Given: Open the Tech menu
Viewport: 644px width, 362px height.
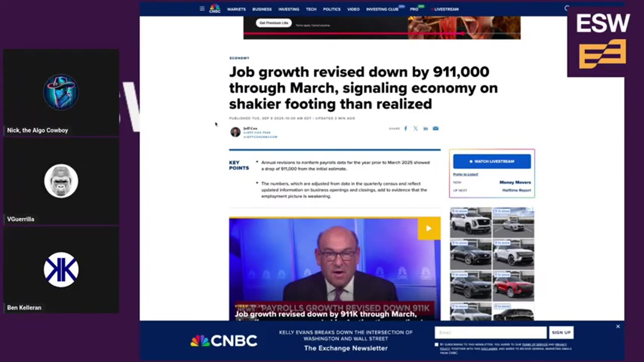Looking at the screenshot, I should 311,9.
